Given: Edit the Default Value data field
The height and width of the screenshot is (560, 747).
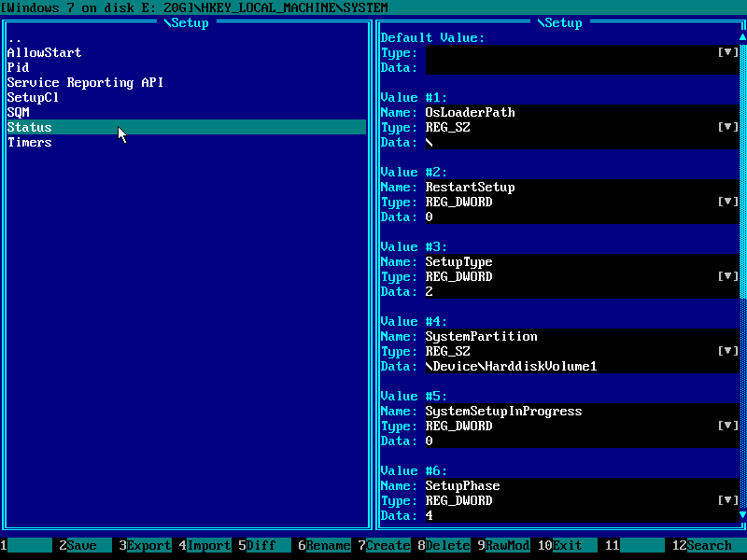Looking at the screenshot, I should tap(582, 67).
